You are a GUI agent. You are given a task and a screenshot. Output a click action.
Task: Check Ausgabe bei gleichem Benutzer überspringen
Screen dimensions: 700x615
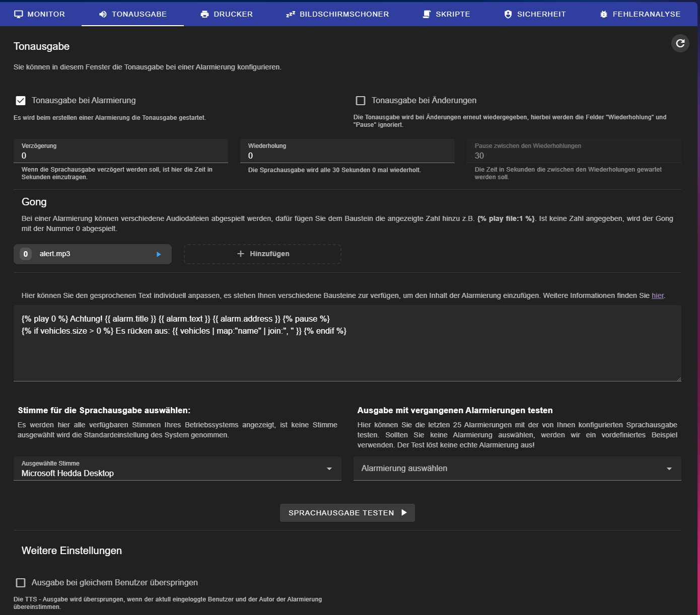click(21, 583)
